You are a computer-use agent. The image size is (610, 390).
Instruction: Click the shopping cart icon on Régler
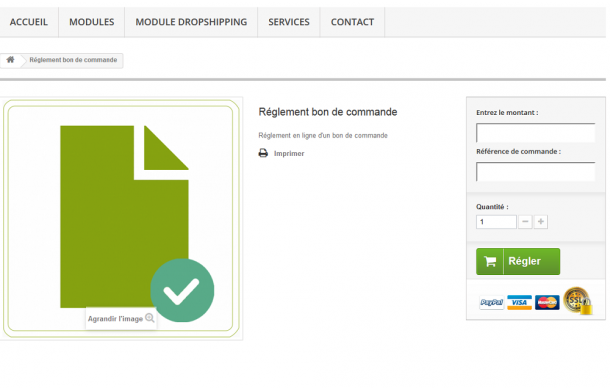[490, 261]
